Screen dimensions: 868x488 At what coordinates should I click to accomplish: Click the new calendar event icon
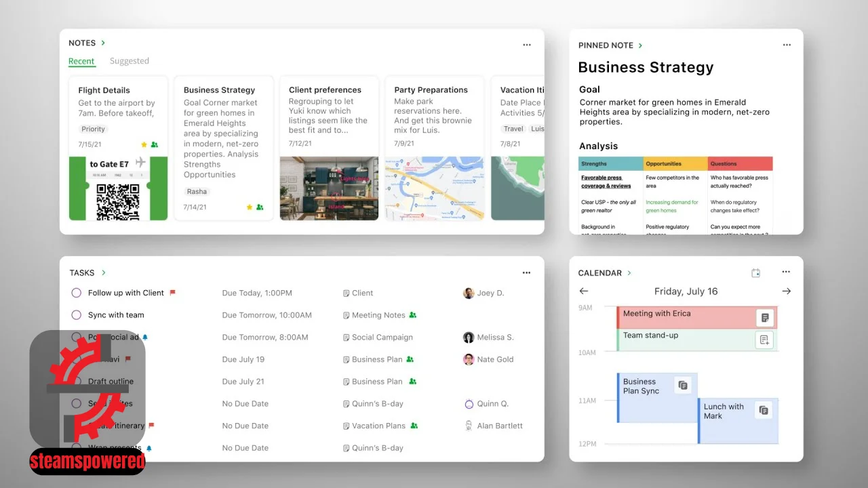(756, 273)
